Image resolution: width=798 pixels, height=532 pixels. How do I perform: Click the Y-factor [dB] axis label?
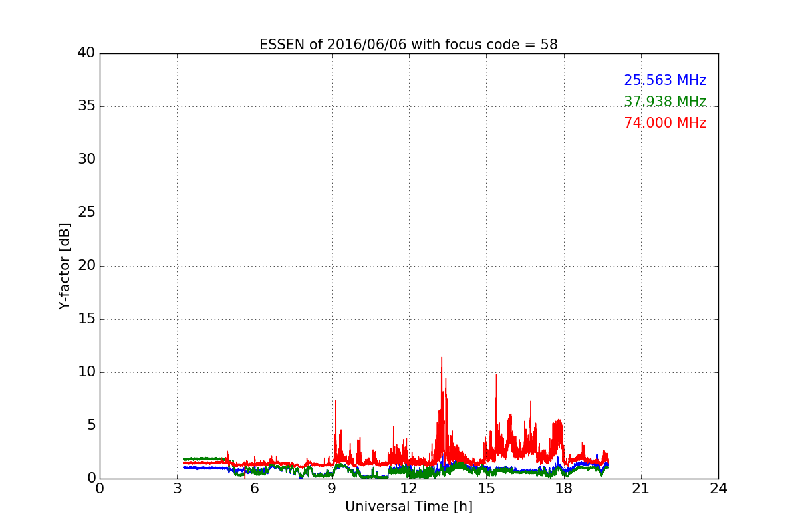[x=65, y=266]
